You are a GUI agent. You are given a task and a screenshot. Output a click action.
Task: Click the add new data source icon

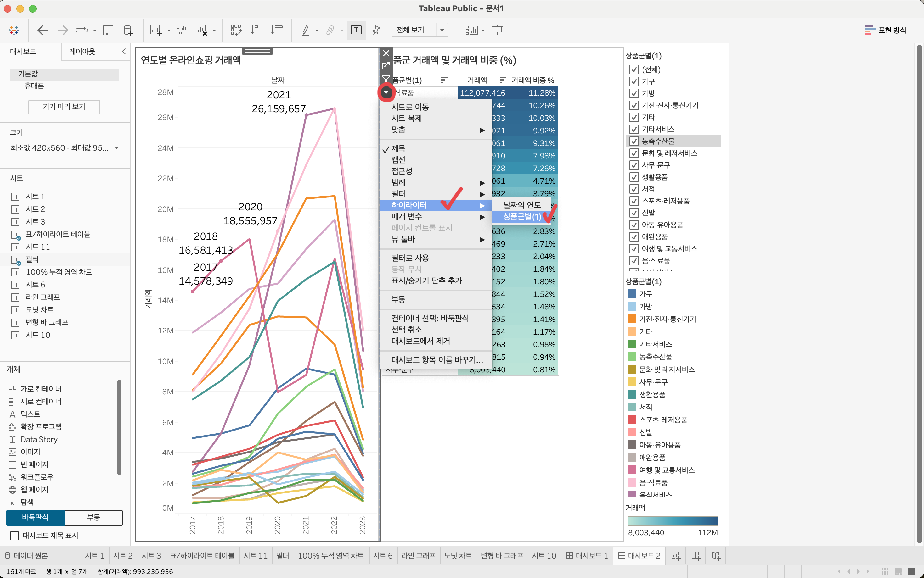pyautogui.click(x=128, y=30)
